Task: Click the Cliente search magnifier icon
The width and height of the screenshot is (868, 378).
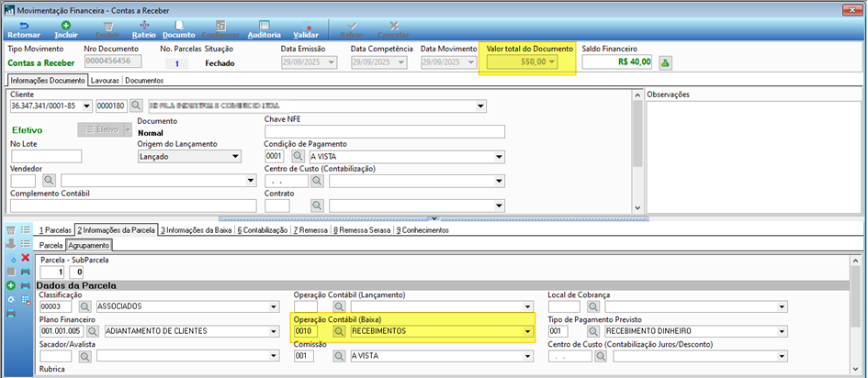Action: pos(136,106)
